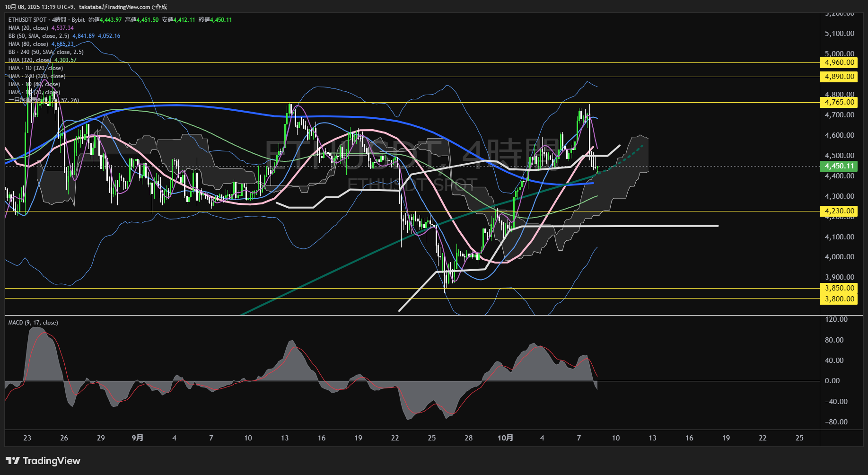Select the HMA (80, close) indicator legend
The image size is (868, 475).
click(x=28, y=44)
